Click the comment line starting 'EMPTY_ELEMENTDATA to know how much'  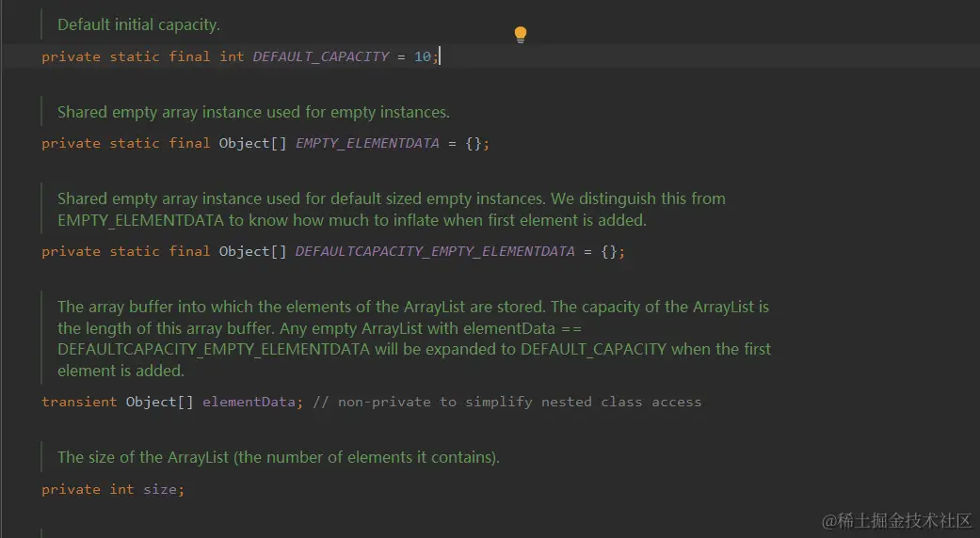tap(352, 220)
